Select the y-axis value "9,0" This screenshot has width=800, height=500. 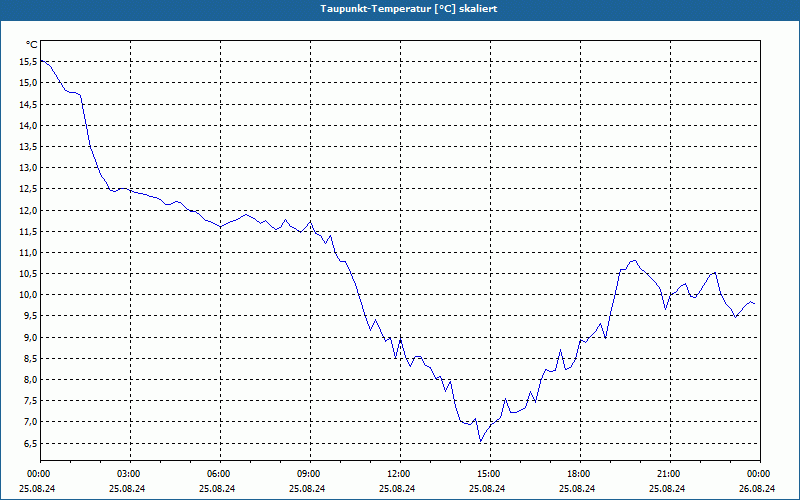(30, 338)
